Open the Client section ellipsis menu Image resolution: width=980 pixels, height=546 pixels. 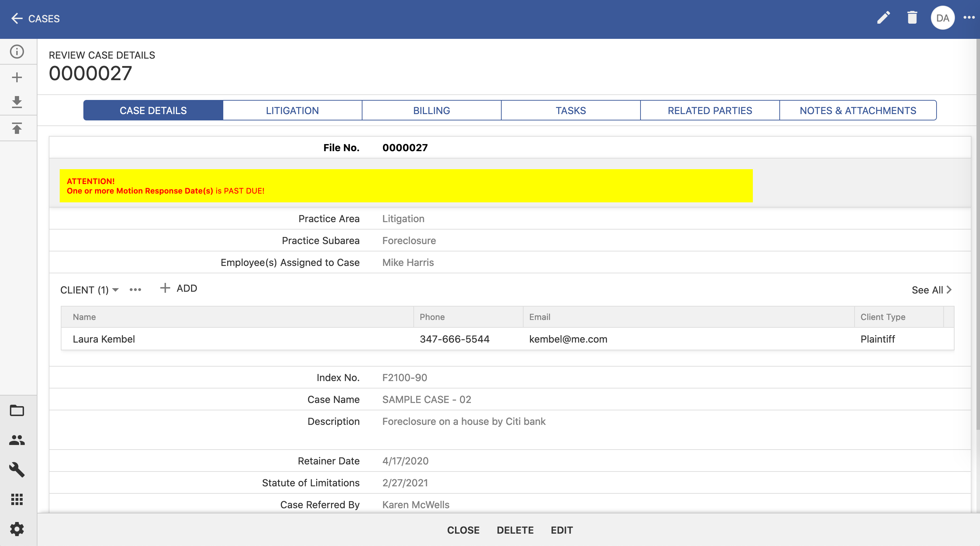(135, 290)
